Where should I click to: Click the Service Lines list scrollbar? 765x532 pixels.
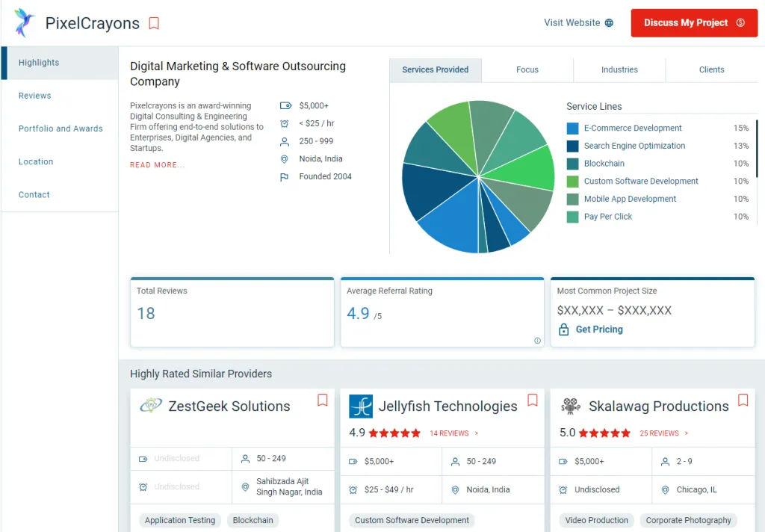point(756,149)
